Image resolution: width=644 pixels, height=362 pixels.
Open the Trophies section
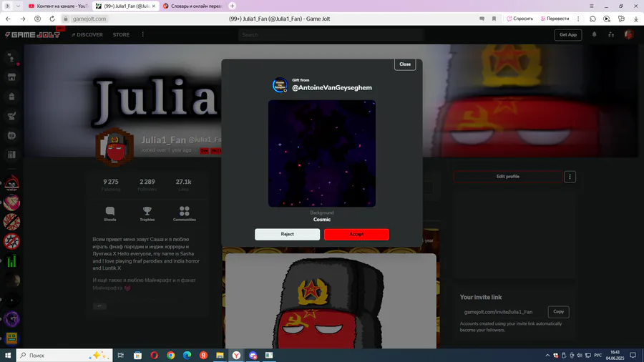147,214
